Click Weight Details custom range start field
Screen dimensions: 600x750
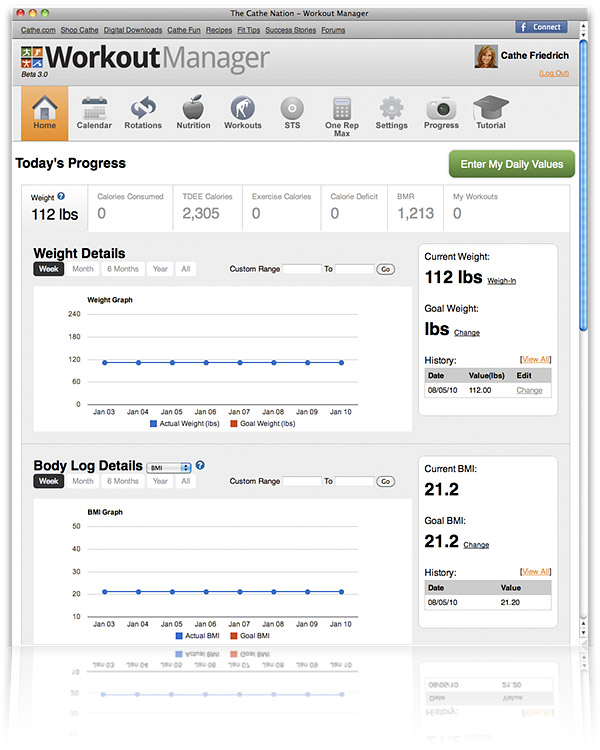pos(302,269)
